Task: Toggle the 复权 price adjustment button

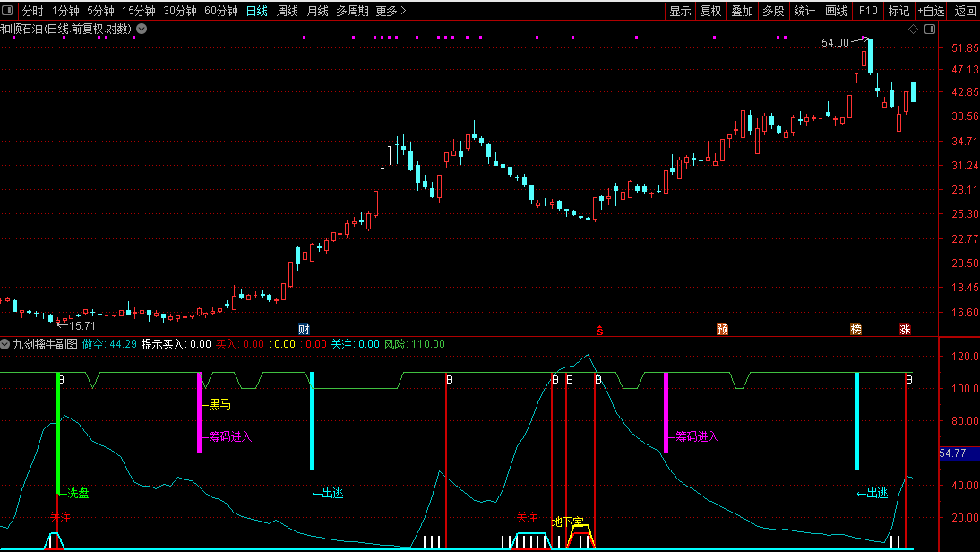Action: click(710, 11)
